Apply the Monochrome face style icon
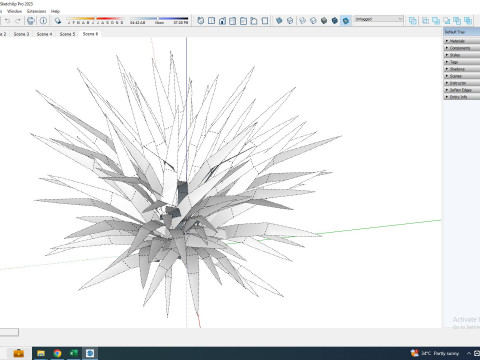Viewport: 480px width, 360px height. 346,21
